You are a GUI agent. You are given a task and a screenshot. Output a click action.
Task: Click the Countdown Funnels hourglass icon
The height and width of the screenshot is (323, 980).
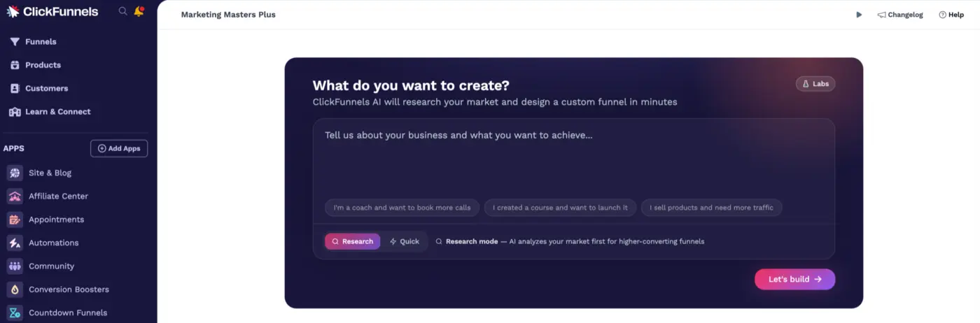pos(15,313)
